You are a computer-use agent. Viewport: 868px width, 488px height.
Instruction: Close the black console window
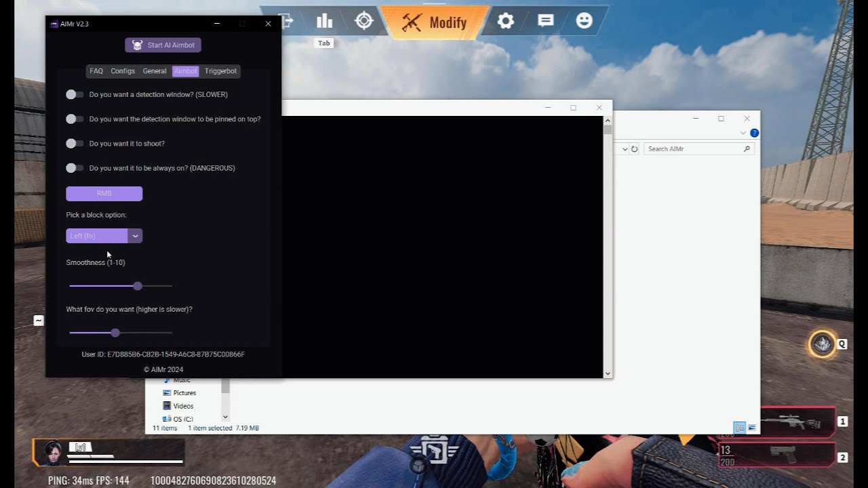[599, 108]
